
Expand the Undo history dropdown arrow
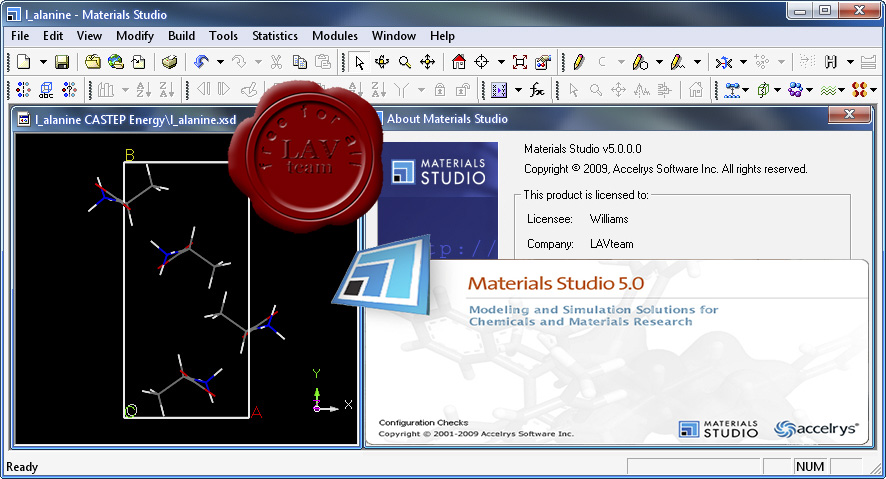point(220,62)
